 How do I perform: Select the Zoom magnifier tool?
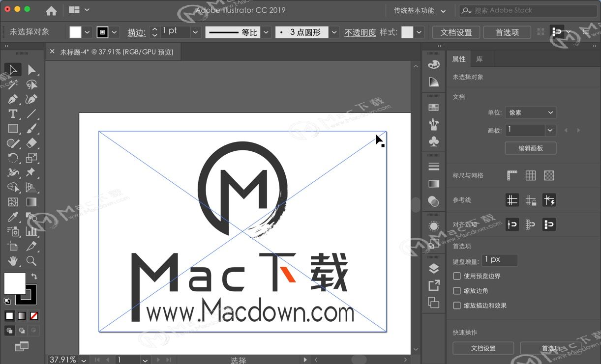coord(31,261)
